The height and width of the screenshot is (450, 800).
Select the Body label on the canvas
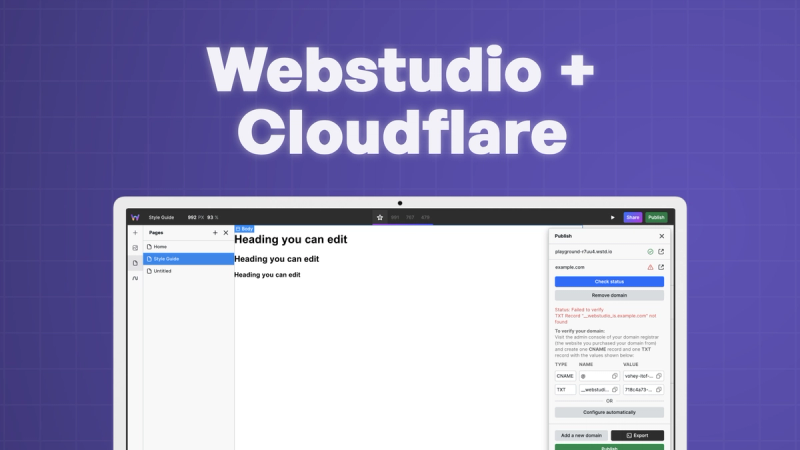(244, 229)
